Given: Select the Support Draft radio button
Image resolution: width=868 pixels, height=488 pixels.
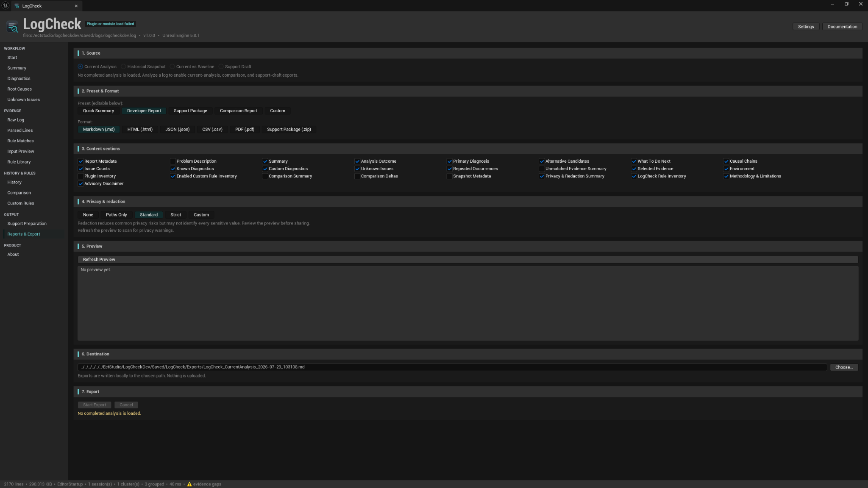Looking at the screenshot, I should pyautogui.click(x=221, y=67).
